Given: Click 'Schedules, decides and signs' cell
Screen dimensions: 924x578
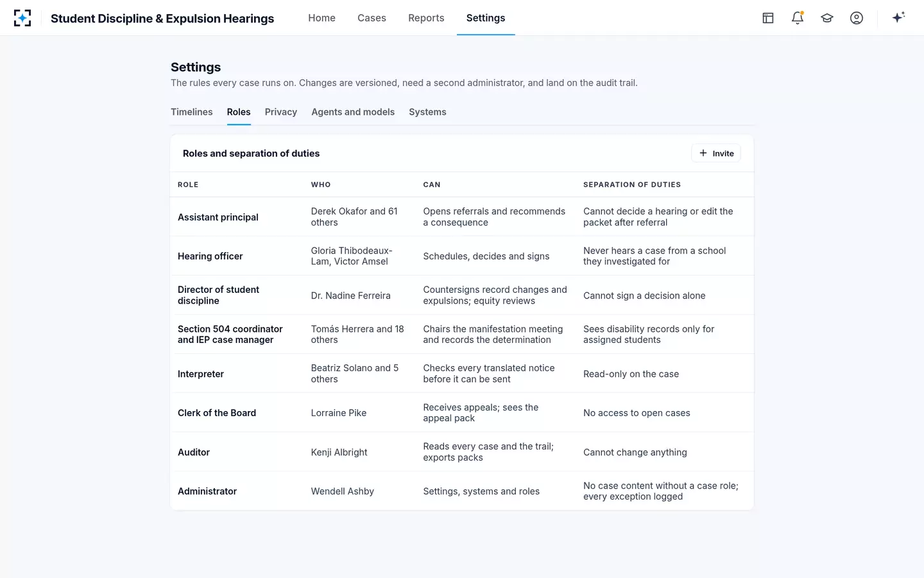Looking at the screenshot, I should [x=486, y=256].
